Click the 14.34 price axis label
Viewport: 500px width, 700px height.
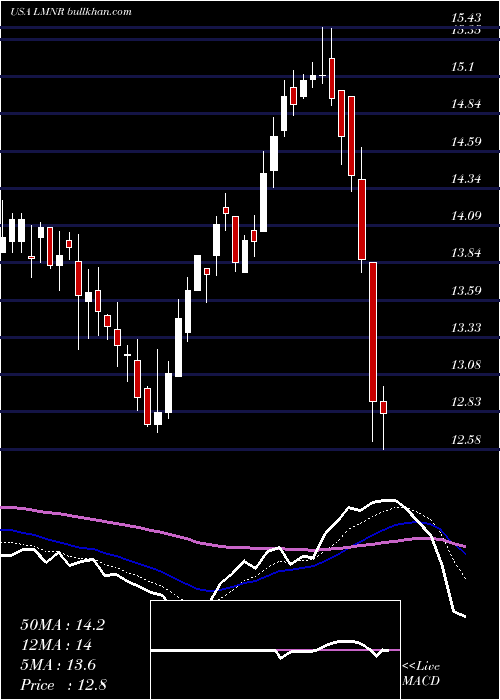466,179
